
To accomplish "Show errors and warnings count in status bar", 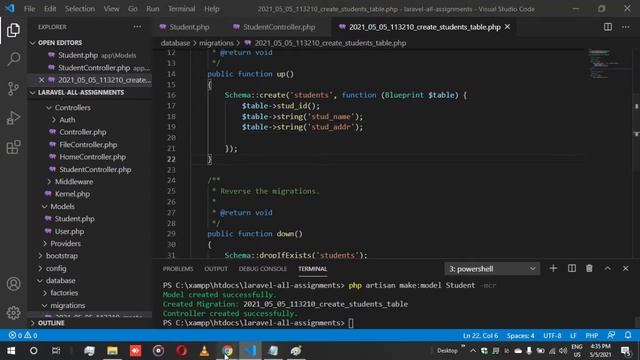I will (23, 335).
